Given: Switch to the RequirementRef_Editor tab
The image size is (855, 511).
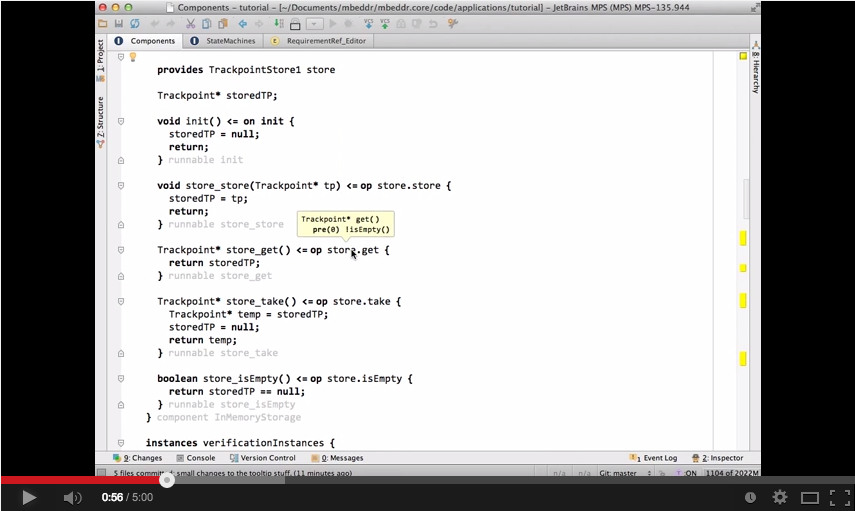Looking at the screenshot, I should 325,41.
